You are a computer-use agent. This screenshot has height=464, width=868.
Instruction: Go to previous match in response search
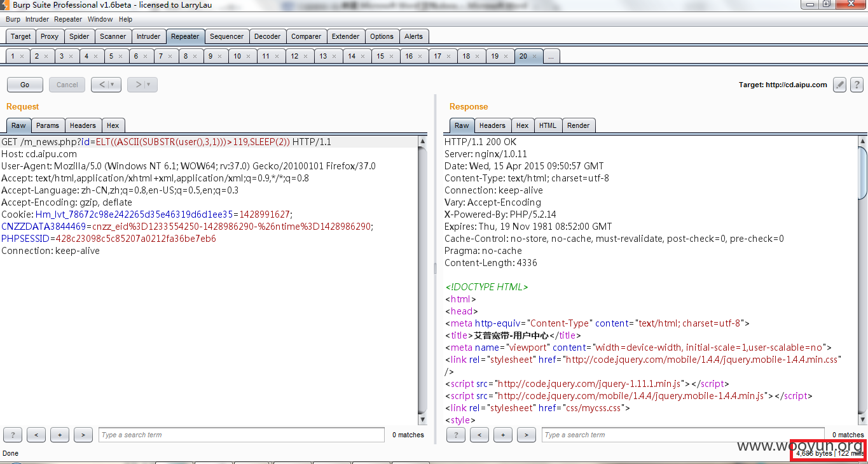[479, 435]
